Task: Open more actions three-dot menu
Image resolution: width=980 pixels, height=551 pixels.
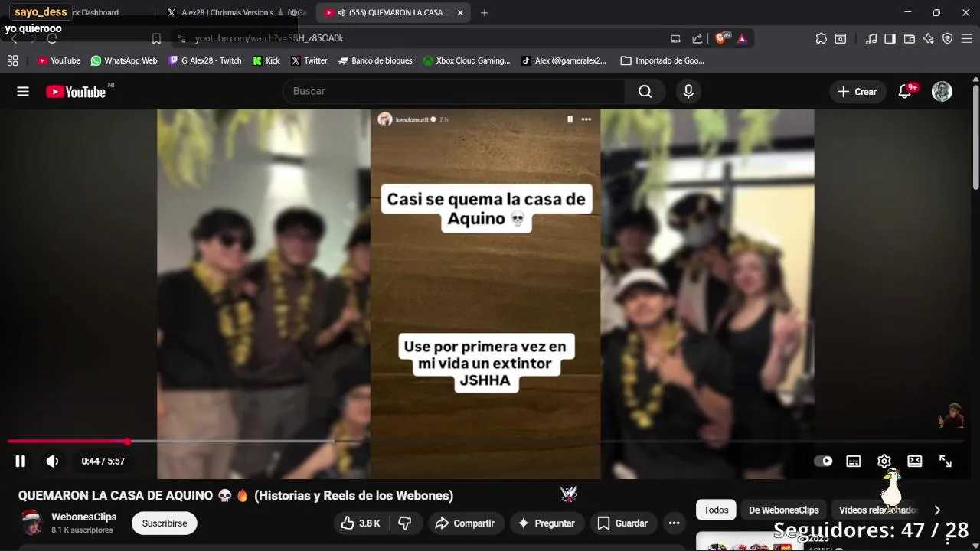Action: click(x=675, y=523)
